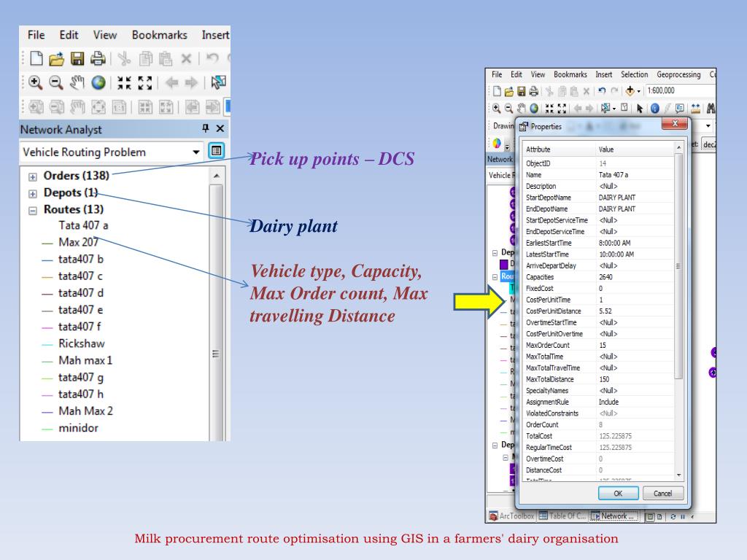The height and width of the screenshot is (560, 747).
Task: Select the Max 207 route
Action: point(79,242)
